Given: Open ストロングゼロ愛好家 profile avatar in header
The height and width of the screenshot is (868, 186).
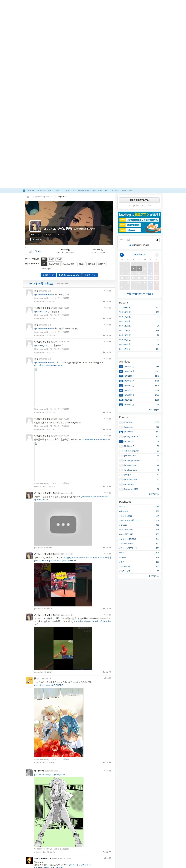Looking at the screenshot, I should (35, 226).
